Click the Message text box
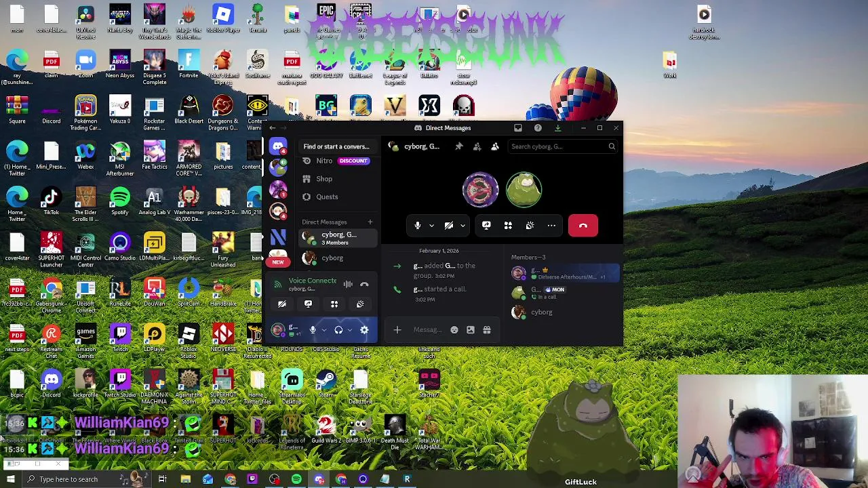The image size is (868, 488). (427, 330)
